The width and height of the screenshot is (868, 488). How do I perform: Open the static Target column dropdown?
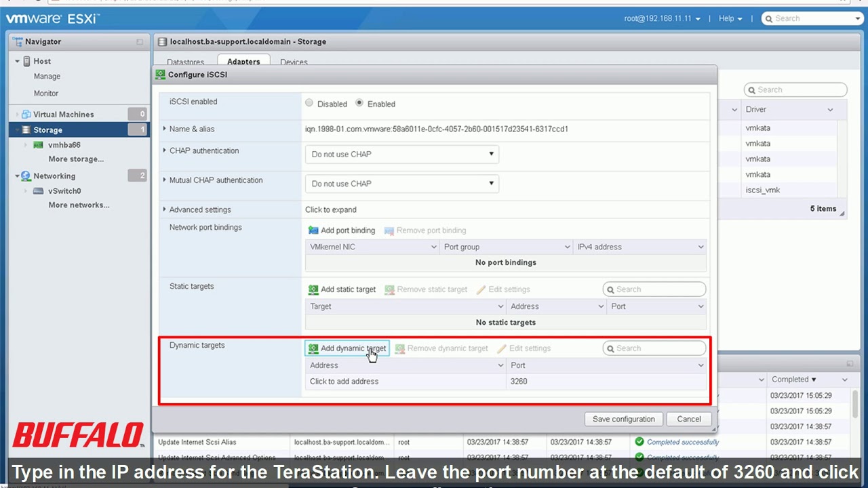[500, 306]
